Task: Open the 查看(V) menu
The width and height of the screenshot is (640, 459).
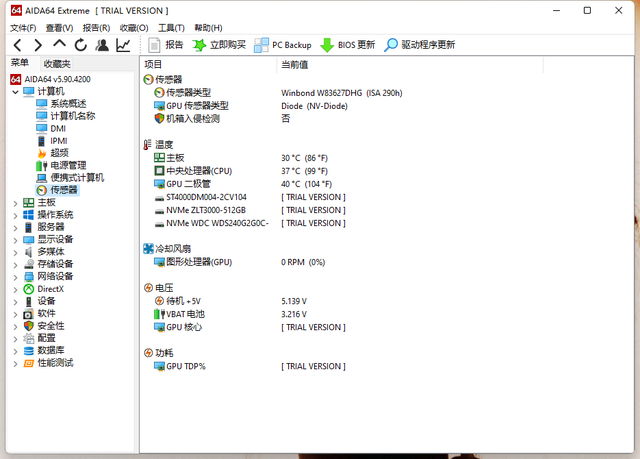Action: [x=59, y=28]
